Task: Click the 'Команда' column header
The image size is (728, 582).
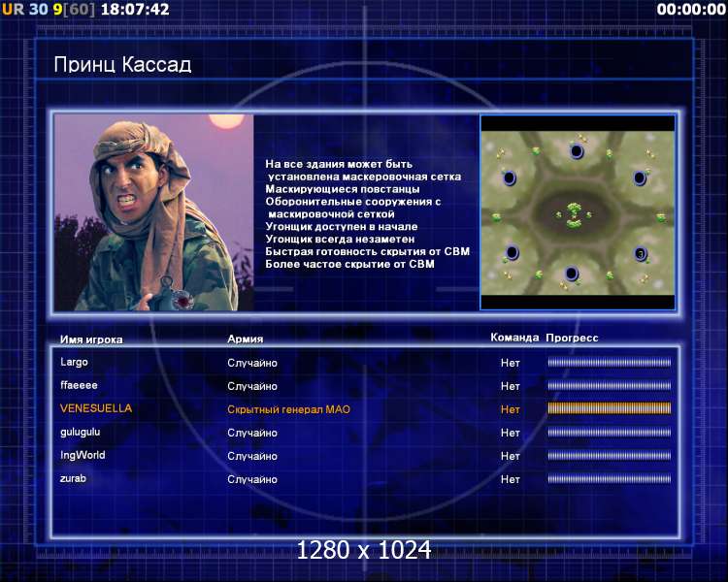Action: 514,338
